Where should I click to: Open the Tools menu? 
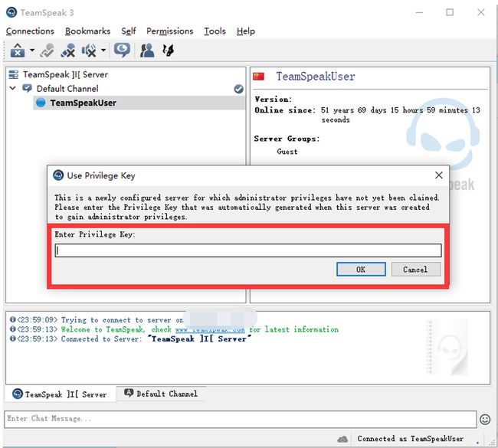tap(215, 31)
